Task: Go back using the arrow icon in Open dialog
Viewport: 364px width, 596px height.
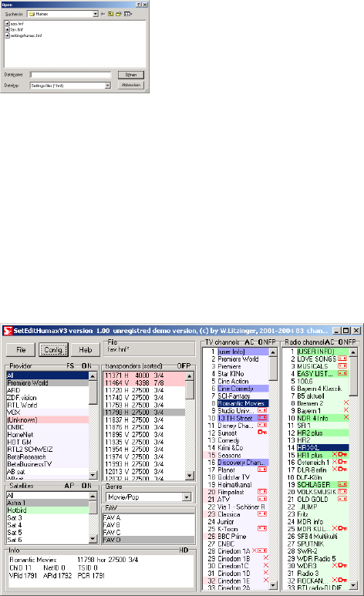Action: (103, 14)
